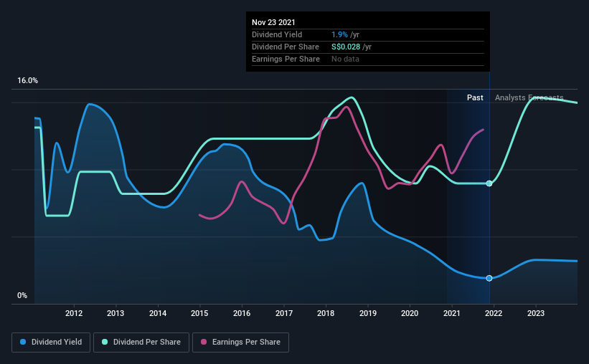Click the No data earnings value
The height and width of the screenshot is (364, 589).
[x=345, y=59]
